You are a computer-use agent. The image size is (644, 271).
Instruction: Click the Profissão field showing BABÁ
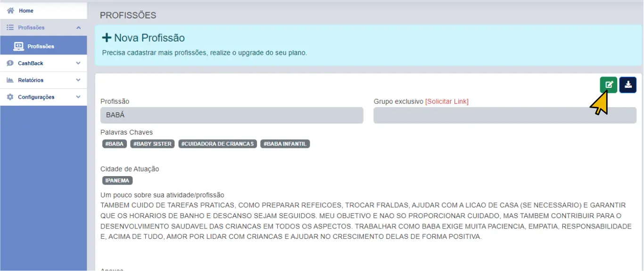coord(232,115)
